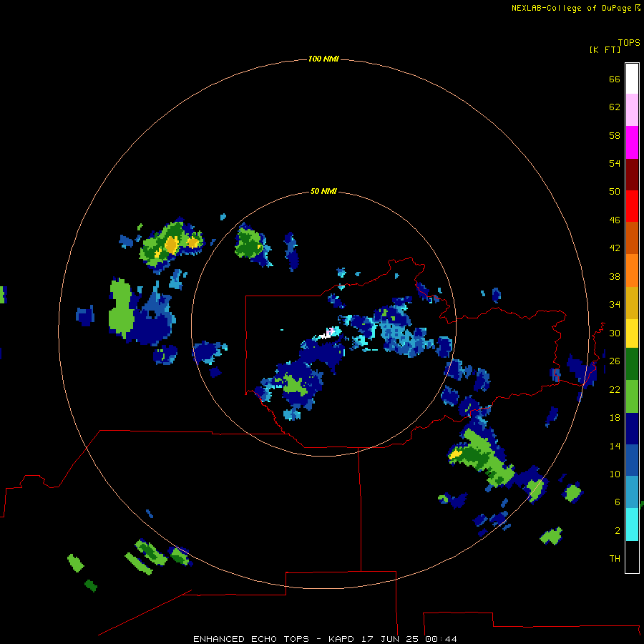Select the black TH swatch in the legend
Image resolution: width=644 pixels, height=644 pixels.
coord(632,557)
